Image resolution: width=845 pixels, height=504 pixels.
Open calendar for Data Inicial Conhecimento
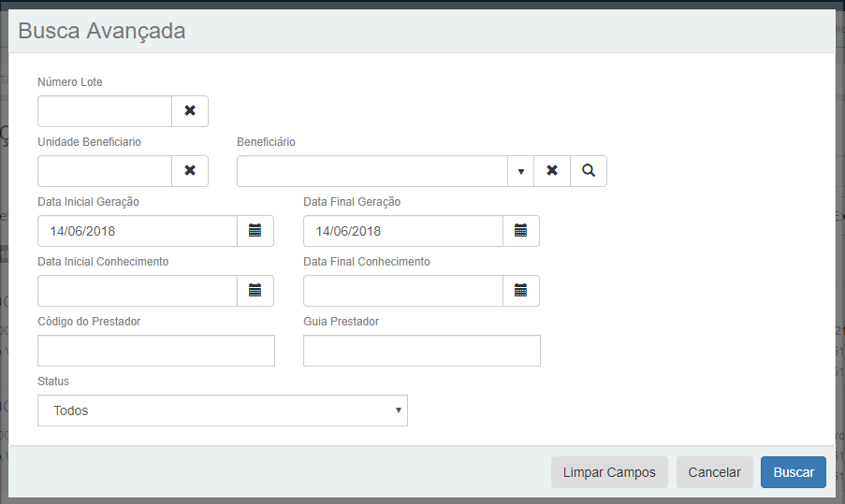(x=255, y=291)
